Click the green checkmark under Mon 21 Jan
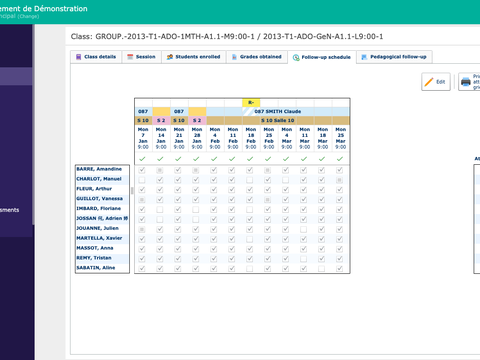 click(x=179, y=159)
